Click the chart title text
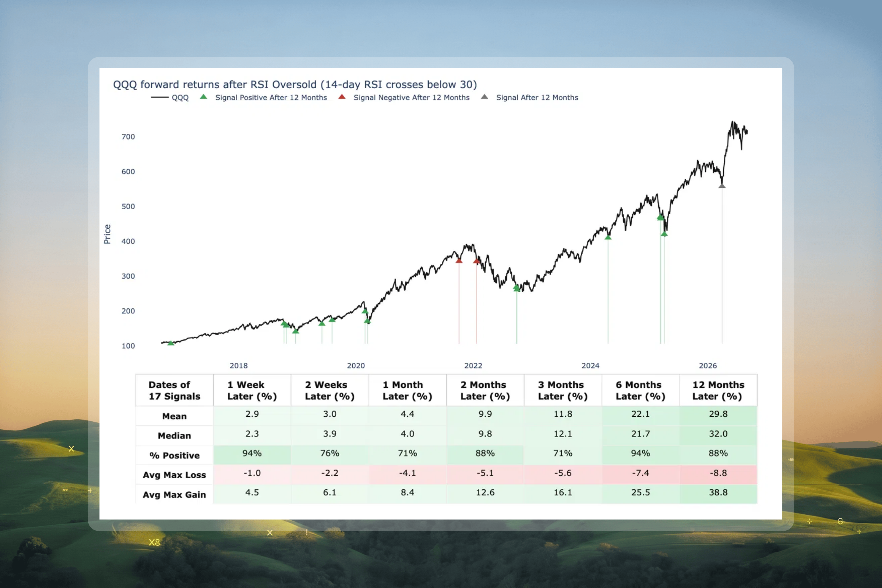Viewport: 882px width, 588px height. click(295, 84)
